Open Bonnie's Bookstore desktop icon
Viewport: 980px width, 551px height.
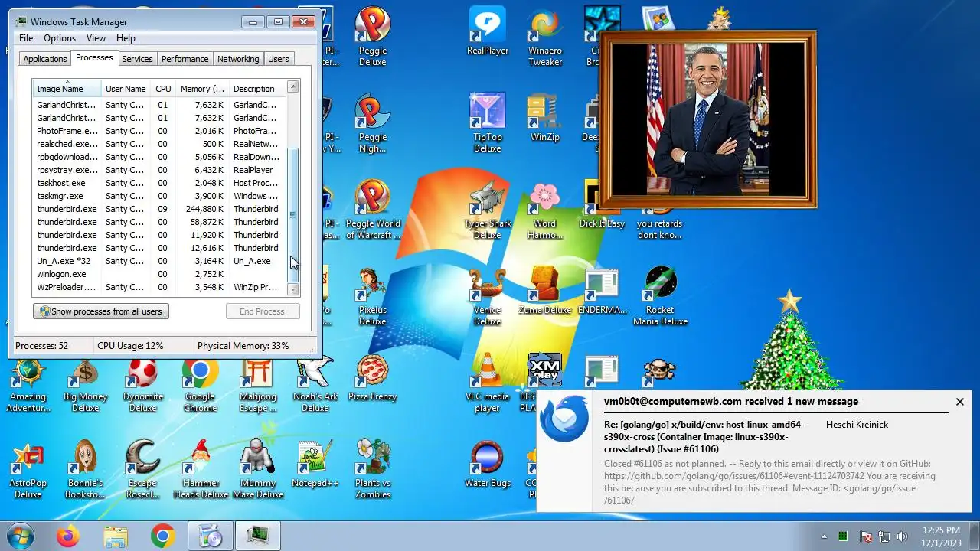pos(86,468)
